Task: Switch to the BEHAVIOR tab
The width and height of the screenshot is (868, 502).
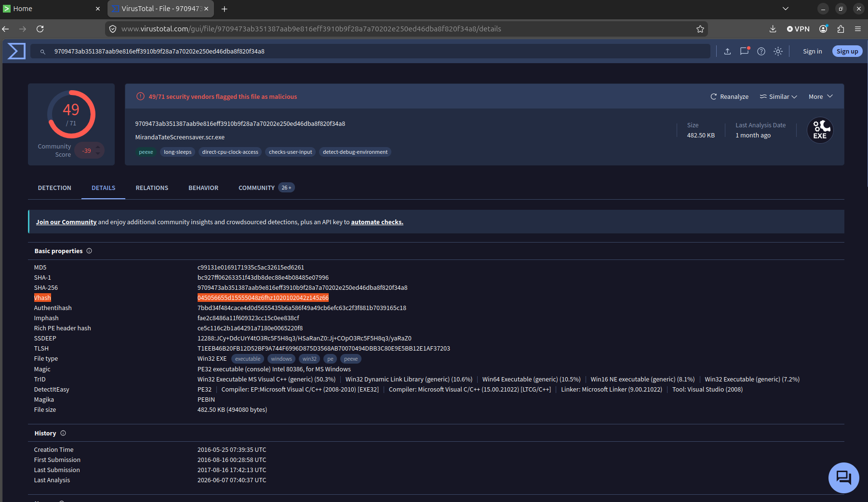Action: point(203,188)
